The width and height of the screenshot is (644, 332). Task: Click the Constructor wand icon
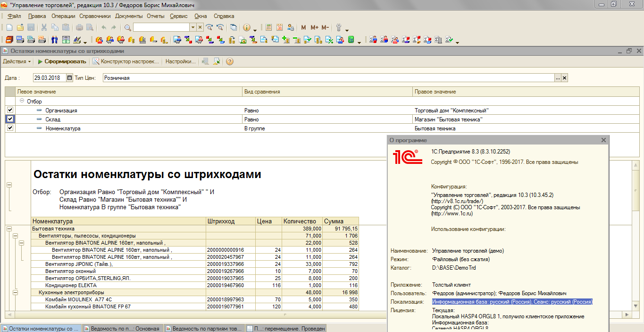pos(96,61)
